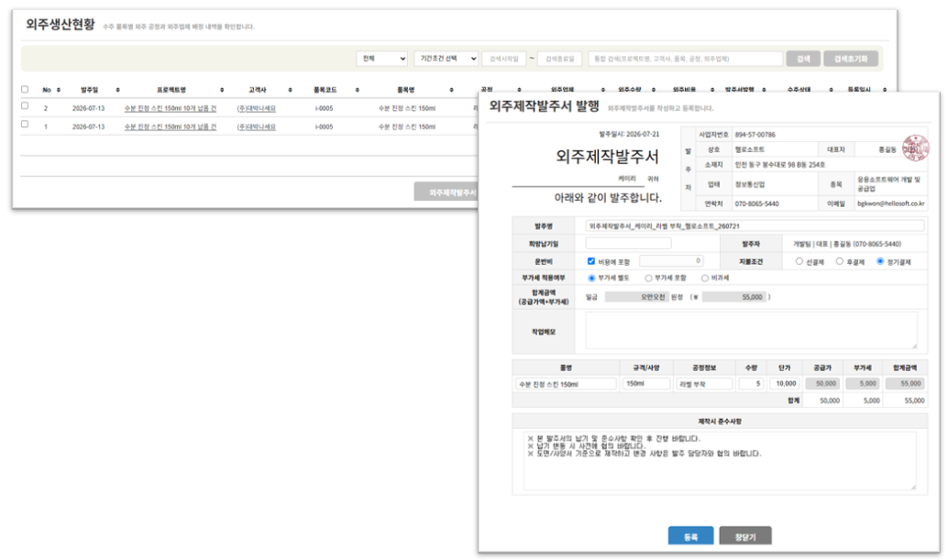Sort by 고객사 column sort arrows
949x560 pixels.
click(291, 90)
